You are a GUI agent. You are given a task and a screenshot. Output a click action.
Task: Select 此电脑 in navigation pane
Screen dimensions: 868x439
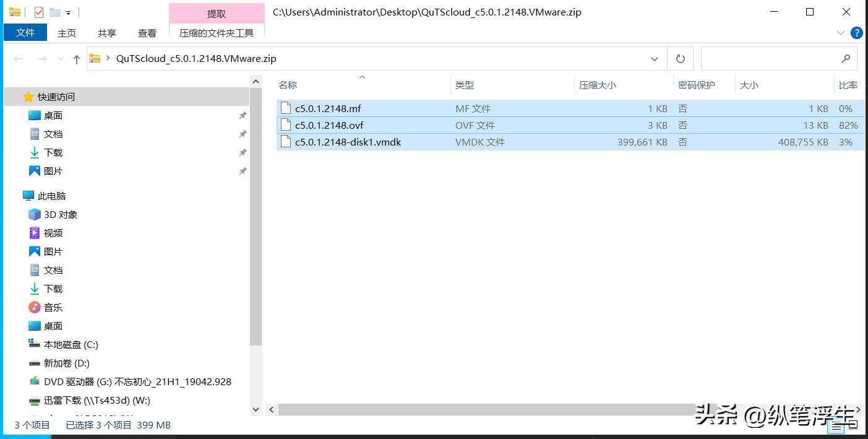51,196
